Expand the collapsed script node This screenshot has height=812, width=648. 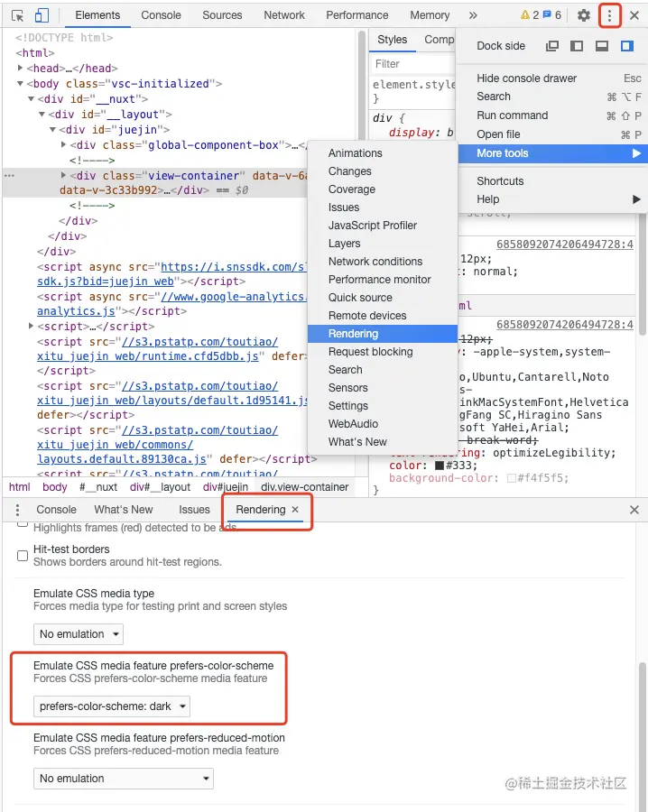31,326
